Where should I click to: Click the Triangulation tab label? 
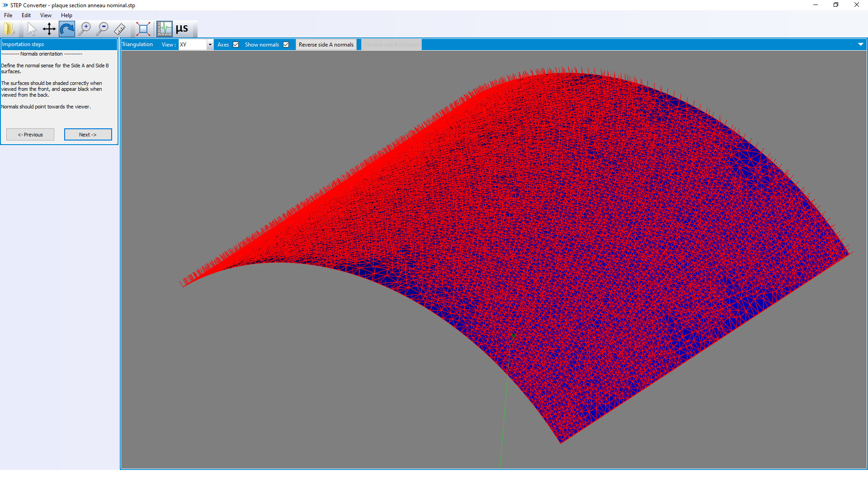coord(137,44)
